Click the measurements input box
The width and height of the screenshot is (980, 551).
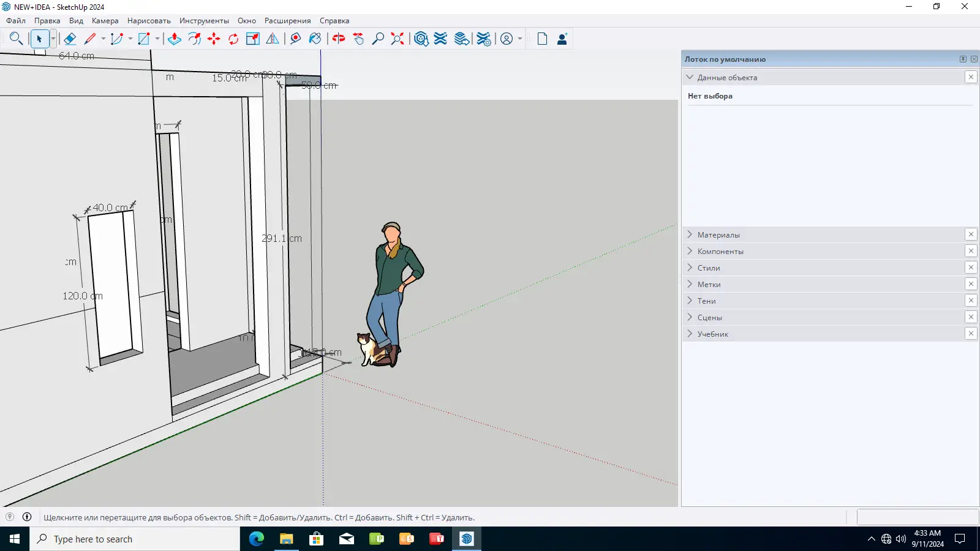pos(917,517)
